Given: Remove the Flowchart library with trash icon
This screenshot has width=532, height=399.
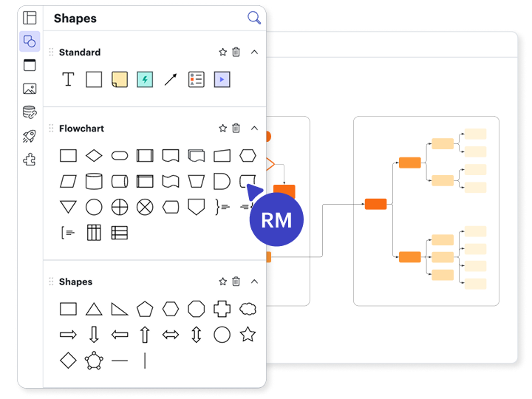Looking at the screenshot, I should click(x=236, y=129).
